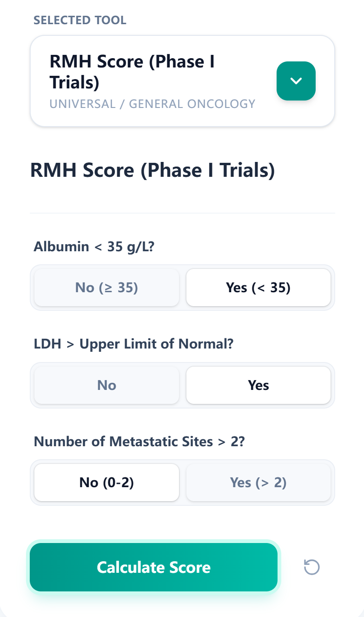The width and height of the screenshot is (364, 617).
Task: Click the UNIVERSAL / GENERAL ONCOLOGY label
Action: click(x=152, y=104)
